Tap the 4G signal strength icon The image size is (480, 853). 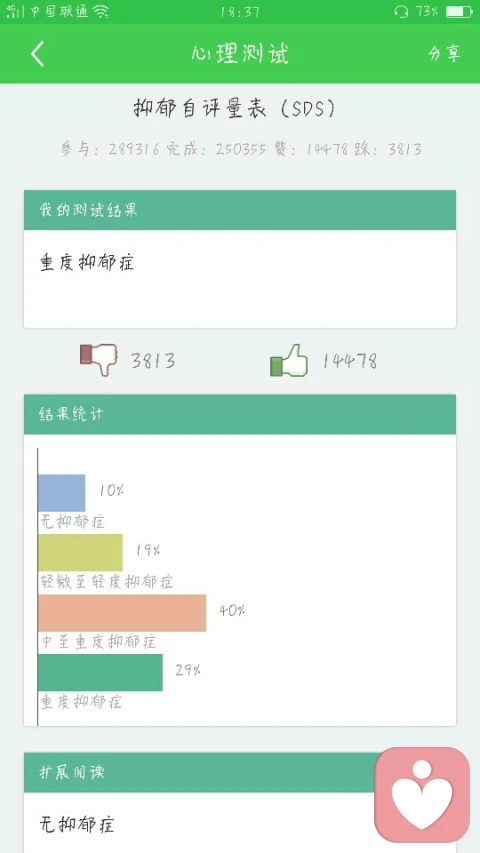pyautogui.click(x=15, y=11)
